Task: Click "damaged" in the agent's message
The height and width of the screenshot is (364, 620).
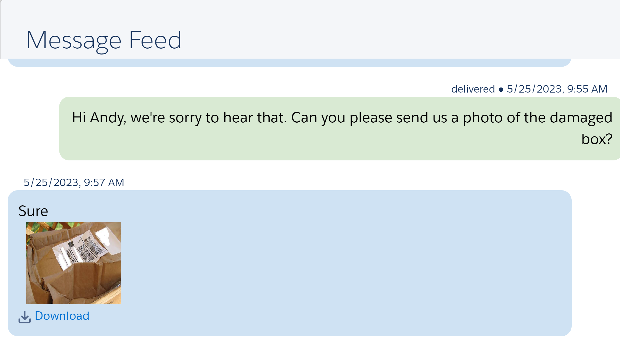Action: 581,118
